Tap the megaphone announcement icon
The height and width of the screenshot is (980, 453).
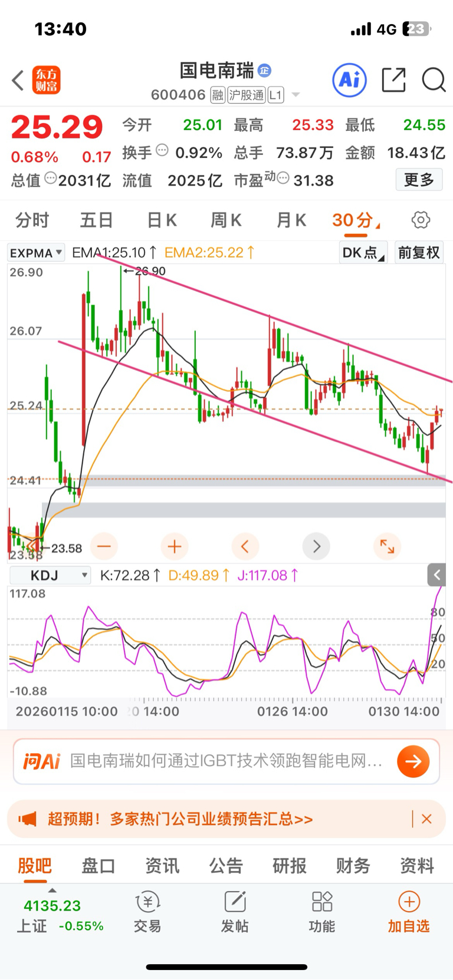pyautogui.click(x=28, y=819)
